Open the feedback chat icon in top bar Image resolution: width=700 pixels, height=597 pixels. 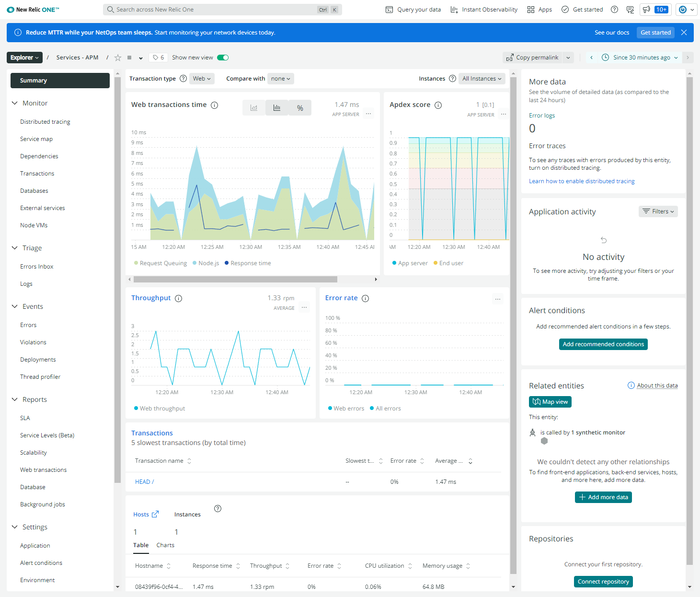pyautogui.click(x=630, y=10)
